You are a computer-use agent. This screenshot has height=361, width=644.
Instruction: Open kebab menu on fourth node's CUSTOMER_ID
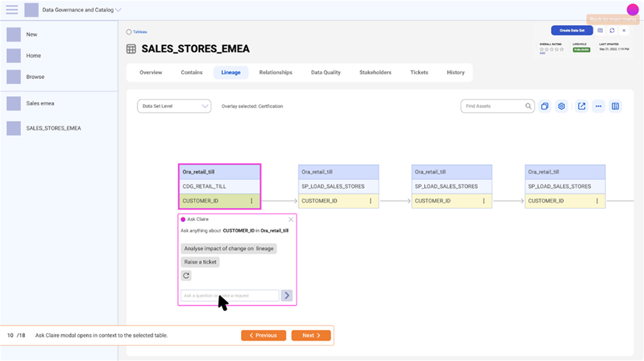[597, 201]
